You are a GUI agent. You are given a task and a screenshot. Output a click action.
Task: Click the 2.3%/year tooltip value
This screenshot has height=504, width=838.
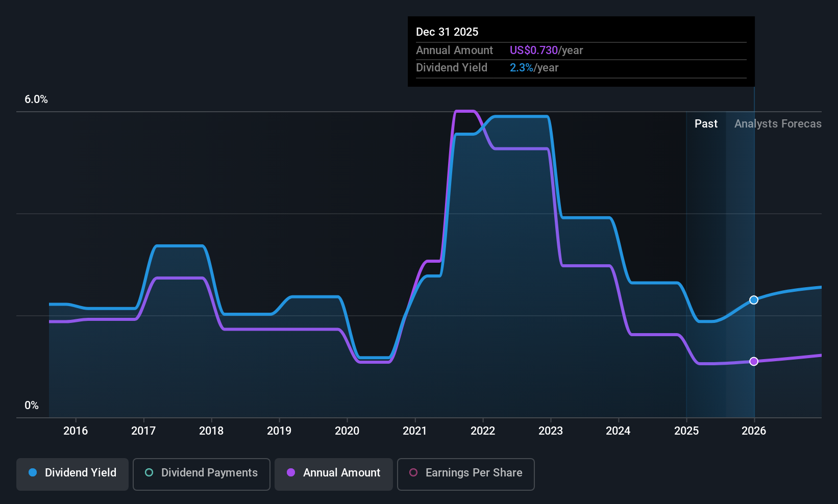pyautogui.click(x=534, y=68)
